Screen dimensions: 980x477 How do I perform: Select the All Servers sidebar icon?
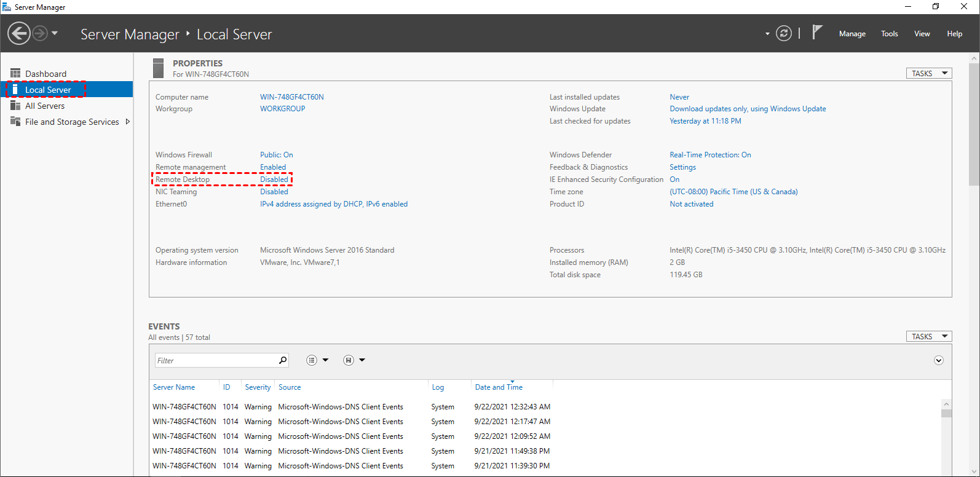point(15,106)
